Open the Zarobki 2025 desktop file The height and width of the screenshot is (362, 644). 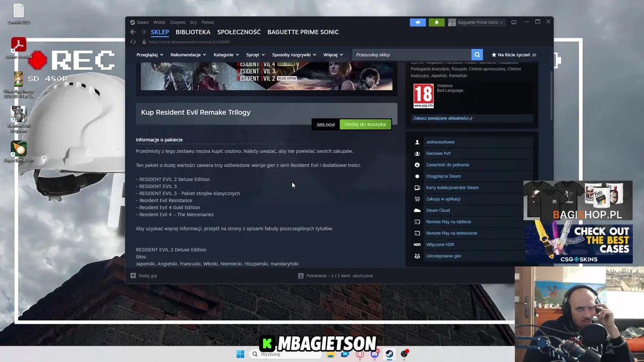19,14
